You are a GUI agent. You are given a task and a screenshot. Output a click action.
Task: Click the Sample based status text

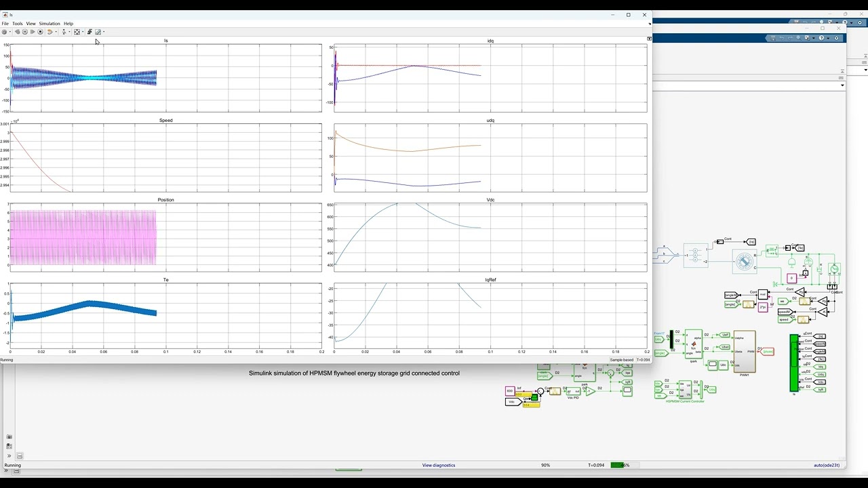[x=622, y=360]
